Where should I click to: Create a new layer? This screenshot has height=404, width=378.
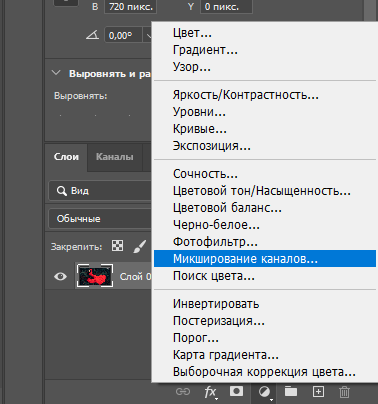(318, 392)
